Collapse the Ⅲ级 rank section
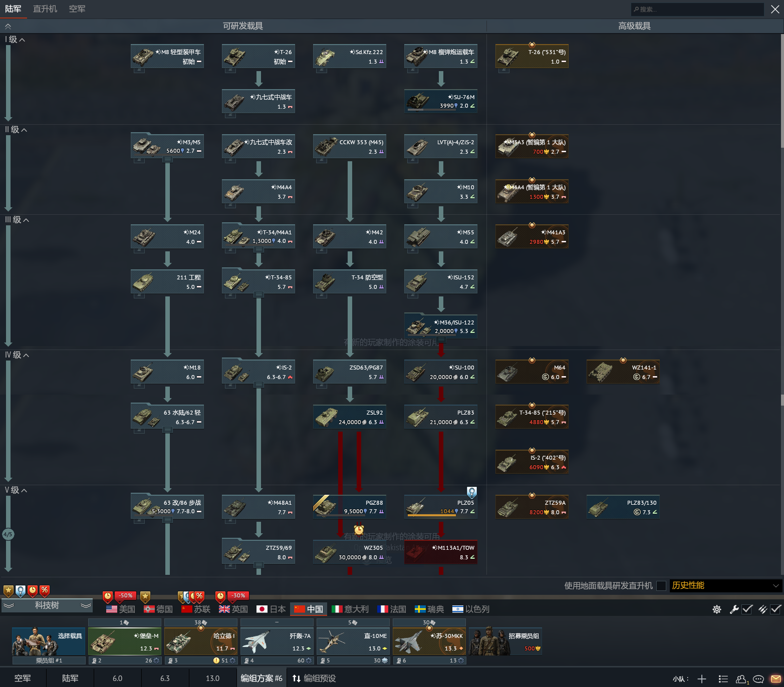784x687 pixels. [x=17, y=220]
